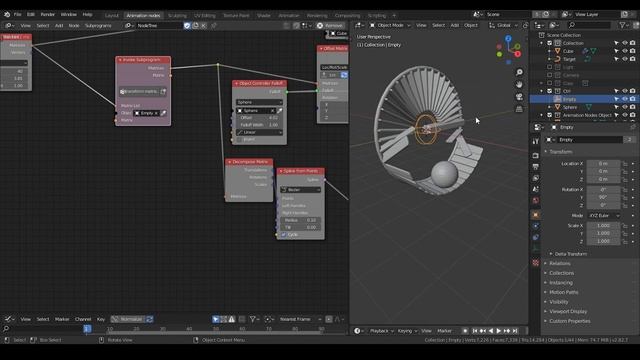Click the hand pan view gizmo
The image size is (640, 360).
tap(519, 84)
